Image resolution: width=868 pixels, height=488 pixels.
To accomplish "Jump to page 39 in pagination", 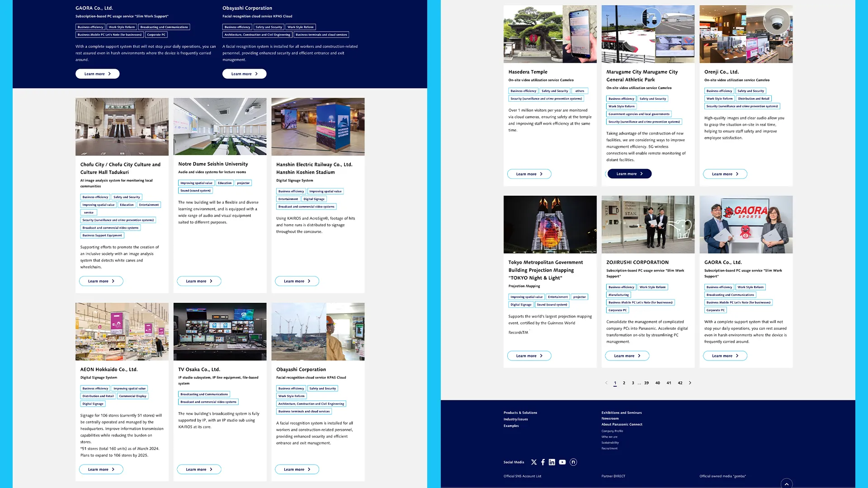I will coord(646,383).
